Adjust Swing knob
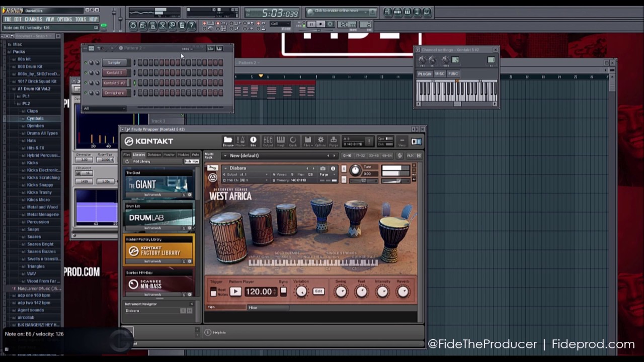This screenshot has width=644, height=362. pos(341,292)
